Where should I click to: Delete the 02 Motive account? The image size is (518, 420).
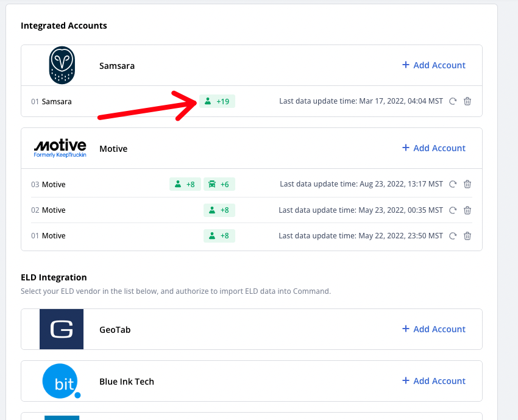click(x=467, y=210)
